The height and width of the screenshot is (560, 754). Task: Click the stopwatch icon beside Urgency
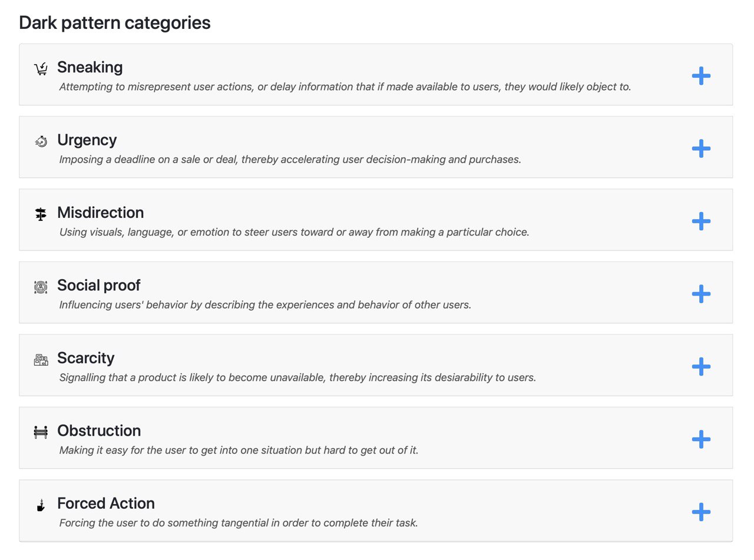(x=41, y=141)
